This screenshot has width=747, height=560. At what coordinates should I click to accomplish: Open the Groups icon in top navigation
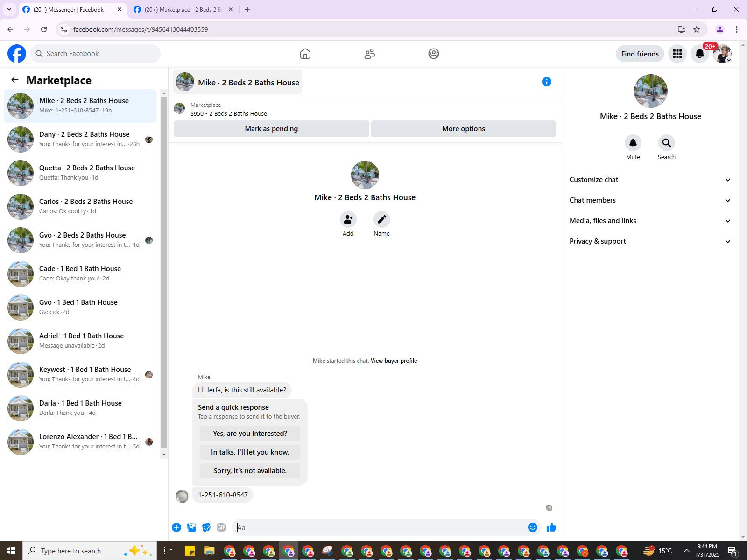434,54
